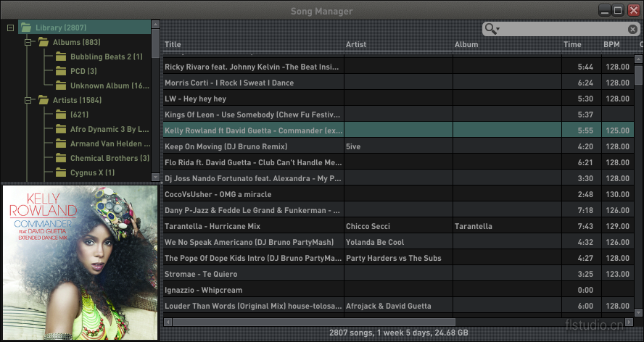Select the Bubbling Beats 2 folder icon

coord(61,57)
